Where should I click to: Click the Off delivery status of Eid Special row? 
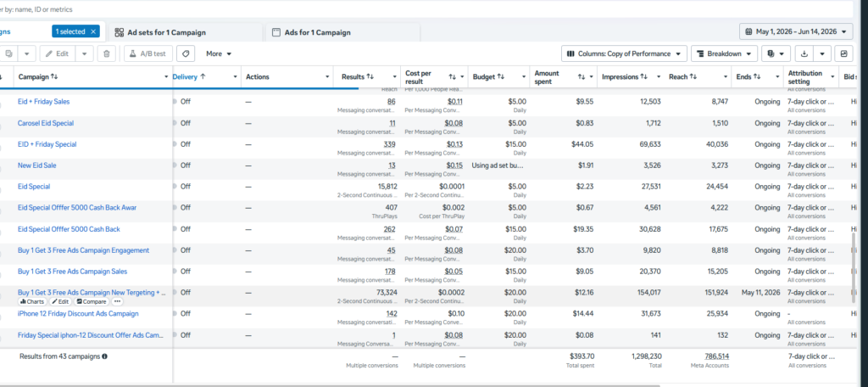186,187
